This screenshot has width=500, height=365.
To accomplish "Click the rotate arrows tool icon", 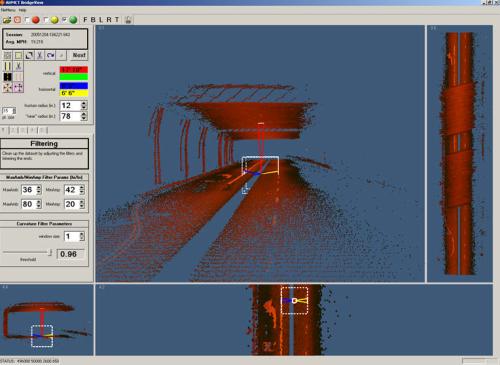I will pyautogui.click(x=29, y=55).
